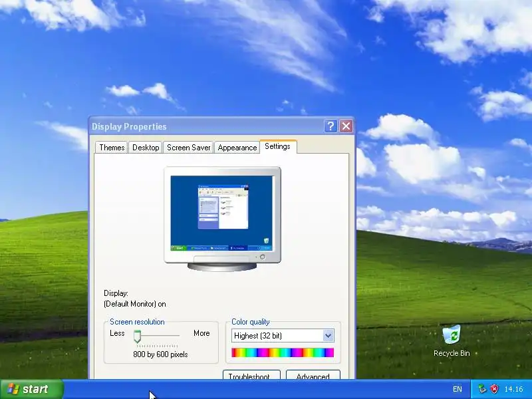
Task: Click the Screen resolution slider handle
Action: 137,336
